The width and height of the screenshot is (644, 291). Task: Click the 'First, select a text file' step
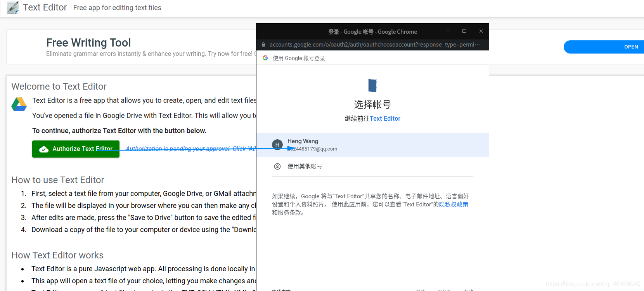pyautogui.click(x=144, y=194)
